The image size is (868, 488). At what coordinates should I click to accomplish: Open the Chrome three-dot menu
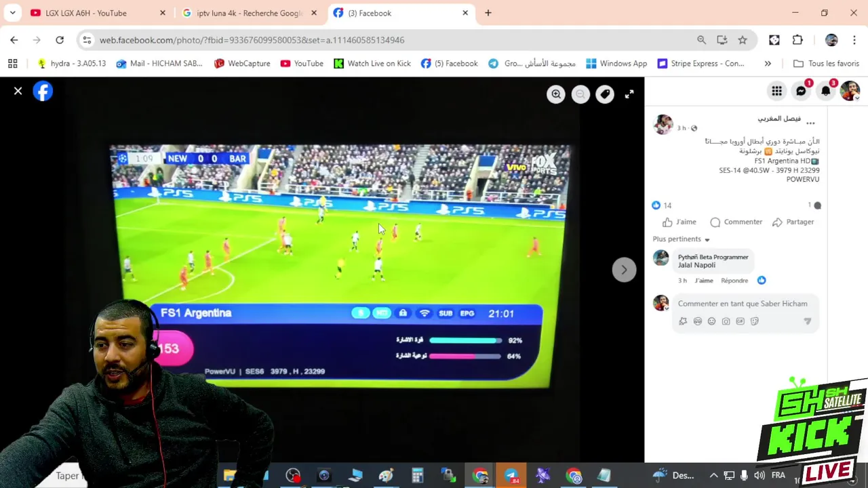(x=854, y=40)
